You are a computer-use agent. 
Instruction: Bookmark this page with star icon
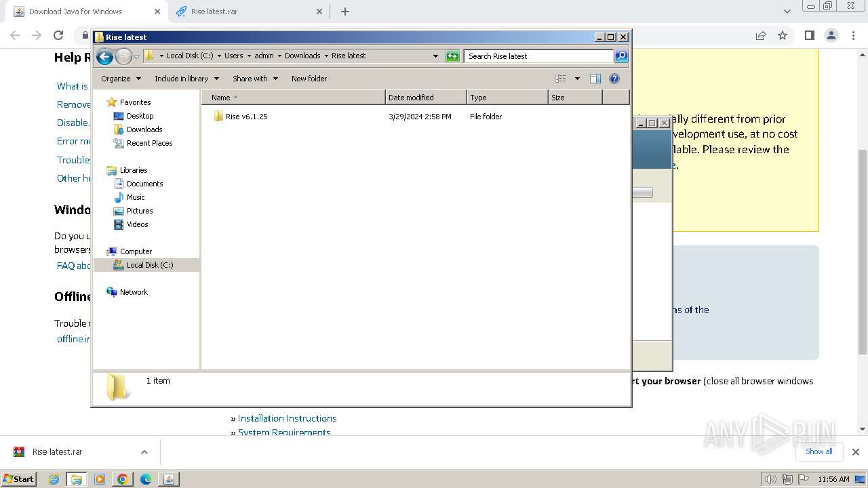click(783, 35)
